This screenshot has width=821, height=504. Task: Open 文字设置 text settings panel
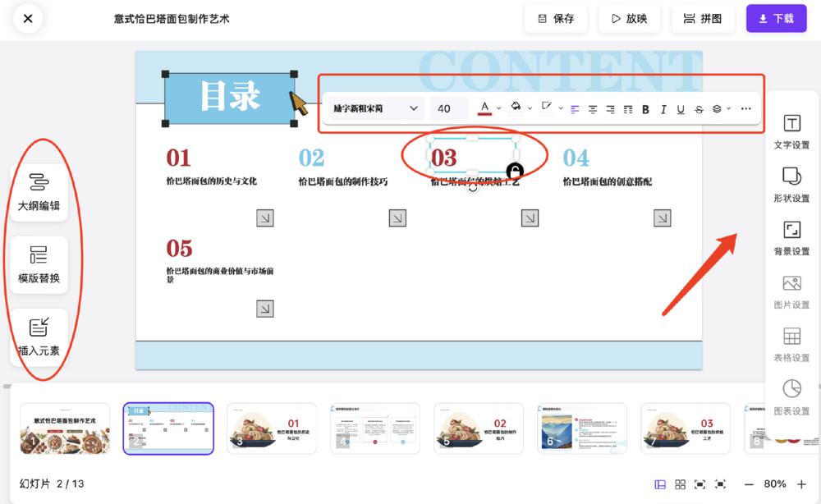[x=791, y=131]
